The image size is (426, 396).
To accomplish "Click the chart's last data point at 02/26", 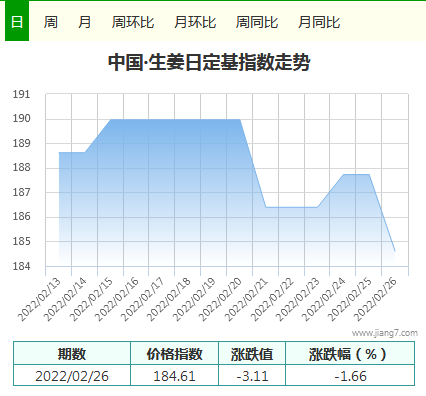I will tap(395, 251).
